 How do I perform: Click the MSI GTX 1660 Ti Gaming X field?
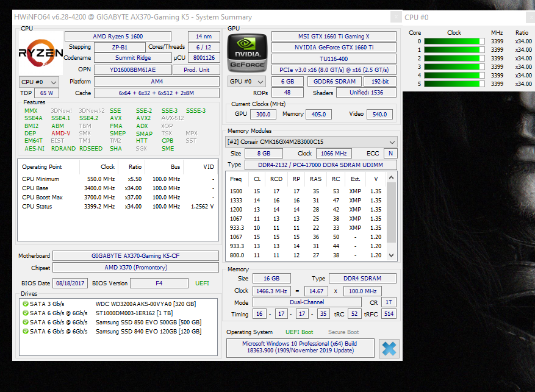pyautogui.click(x=333, y=37)
